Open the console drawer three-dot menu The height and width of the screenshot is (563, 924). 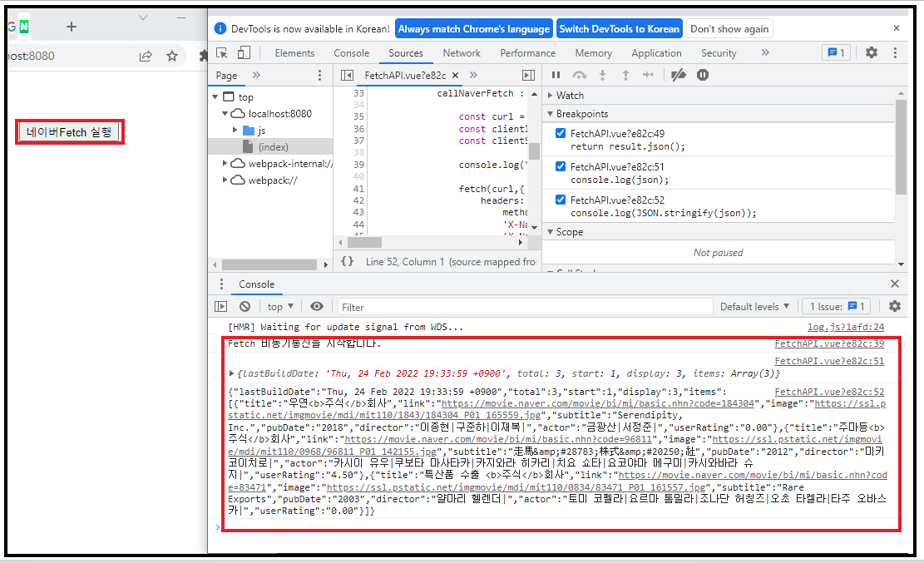[221, 284]
